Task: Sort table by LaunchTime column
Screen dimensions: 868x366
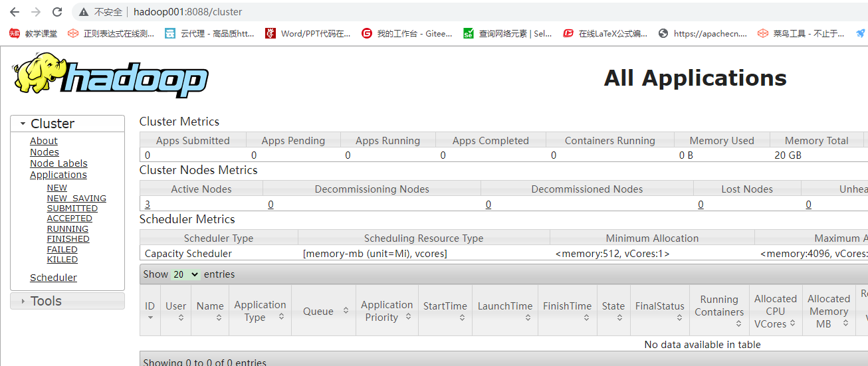Action: [x=505, y=310]
